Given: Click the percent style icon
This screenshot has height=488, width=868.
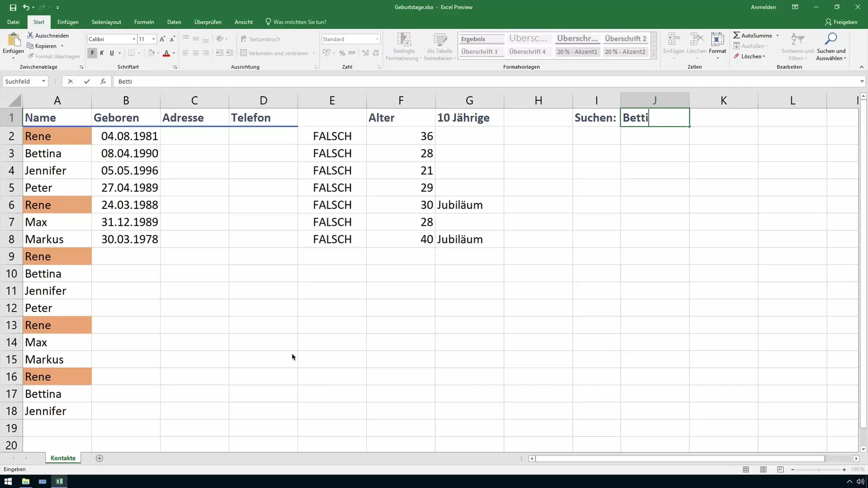Looking at the screenshot, I should click(x=342, y=53).
